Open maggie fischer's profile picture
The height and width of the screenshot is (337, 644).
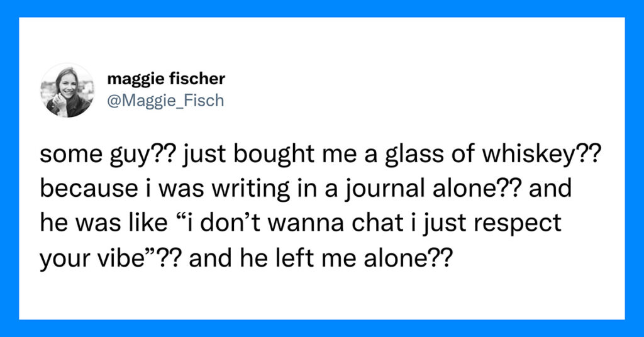(x=67, y=91)
